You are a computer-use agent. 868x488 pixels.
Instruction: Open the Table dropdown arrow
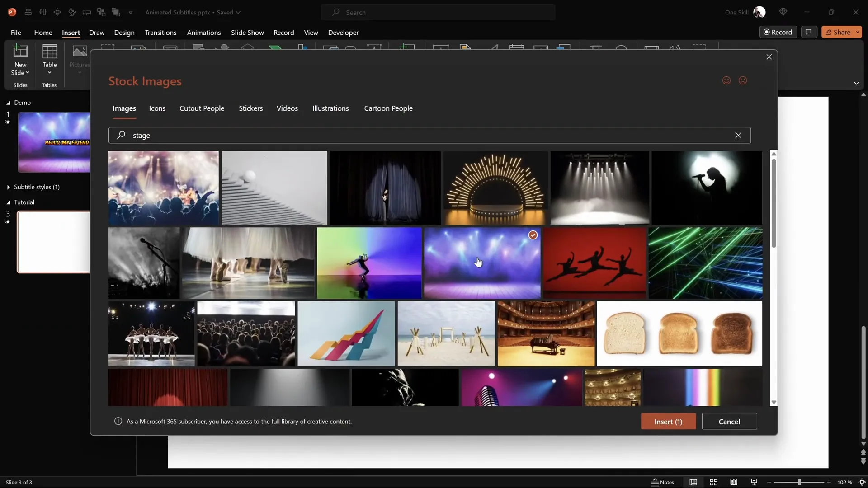coord(50,73)
